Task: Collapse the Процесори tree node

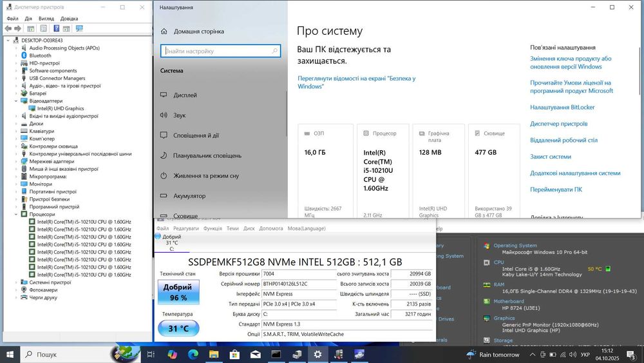Action: 16,215
